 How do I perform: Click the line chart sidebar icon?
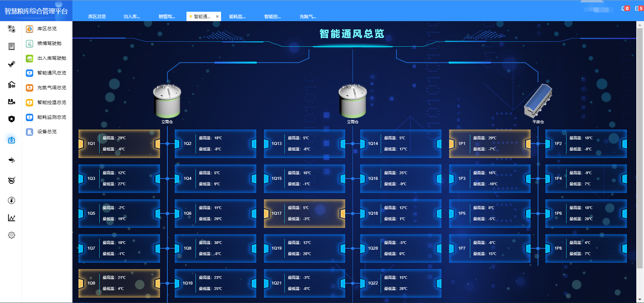tap(11, 218)
